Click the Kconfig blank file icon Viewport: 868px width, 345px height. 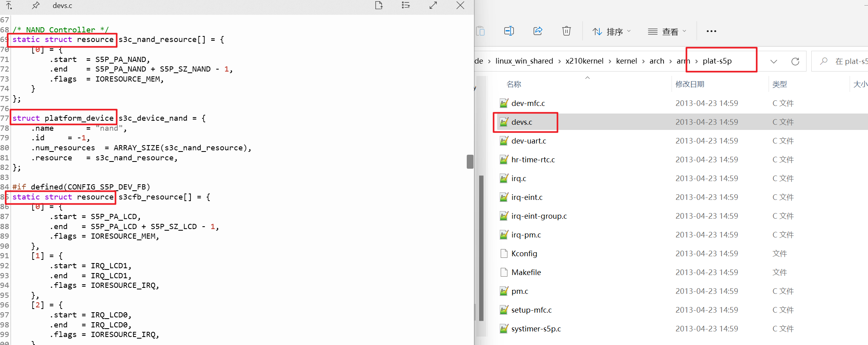504,253
